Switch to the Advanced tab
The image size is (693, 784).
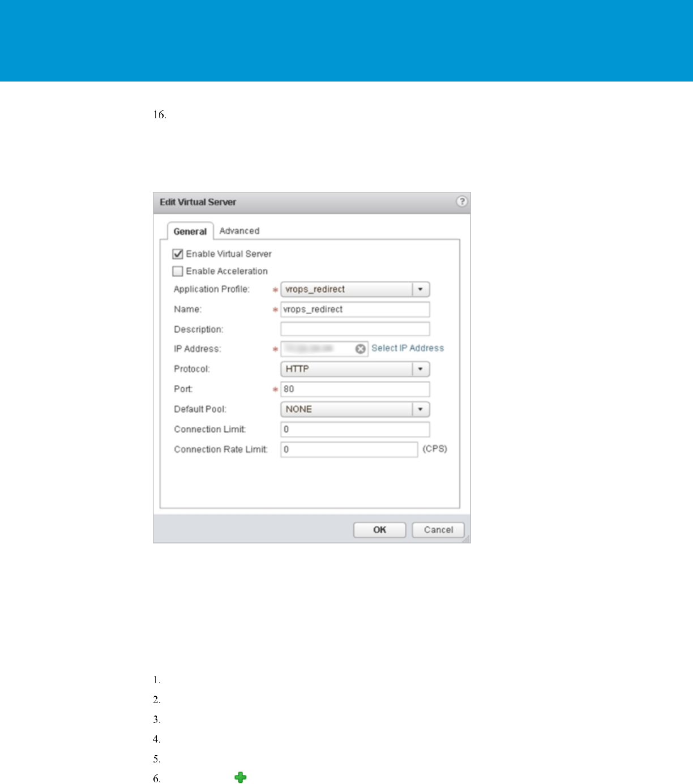point(239,231)
